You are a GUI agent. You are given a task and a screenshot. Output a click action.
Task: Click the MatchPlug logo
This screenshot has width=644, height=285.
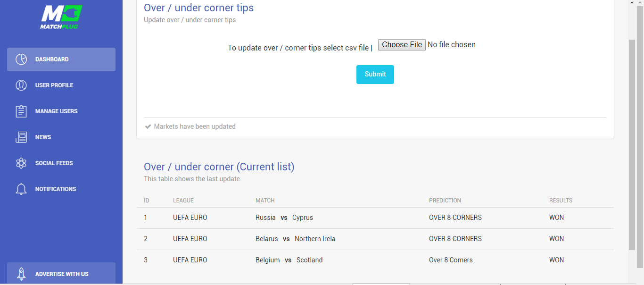pyautogui.click(x=61, y=17)
